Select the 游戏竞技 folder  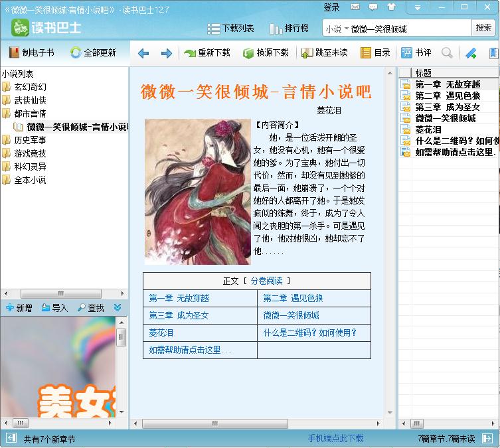point(24,153)
